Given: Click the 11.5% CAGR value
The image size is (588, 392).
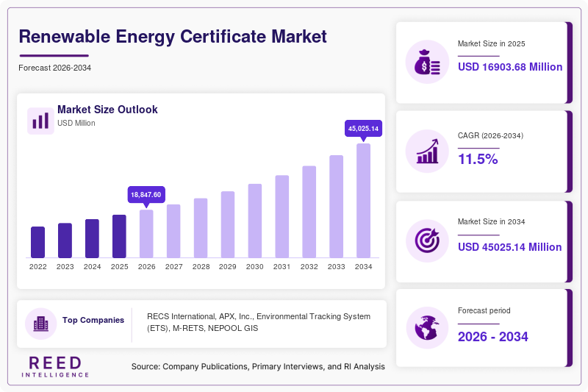Looking at the screenshot, I should coord(478,159).
